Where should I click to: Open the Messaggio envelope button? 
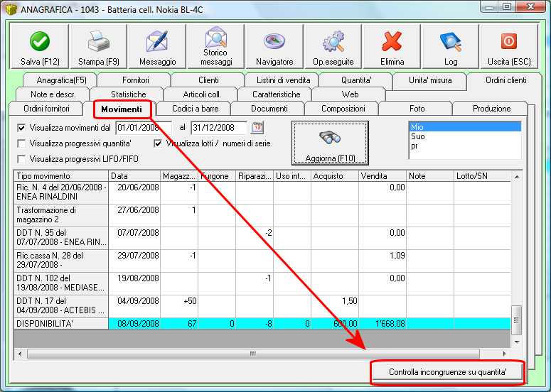tap(157, 46)
